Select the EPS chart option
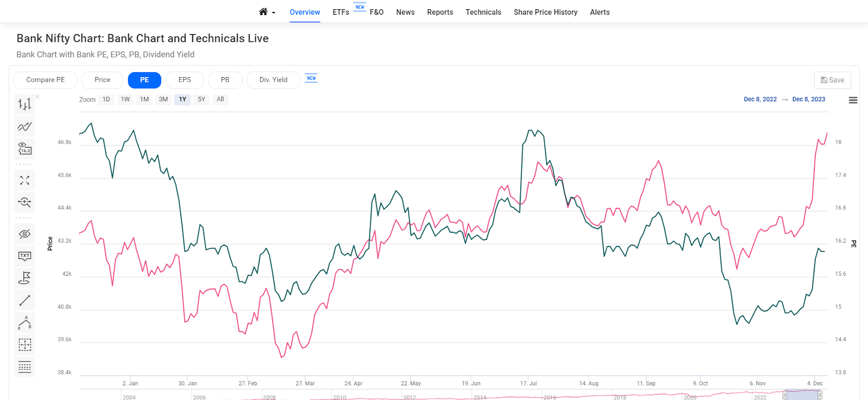Image resolution: width=868 pixels, height=400 pixels. coord(185,80)
